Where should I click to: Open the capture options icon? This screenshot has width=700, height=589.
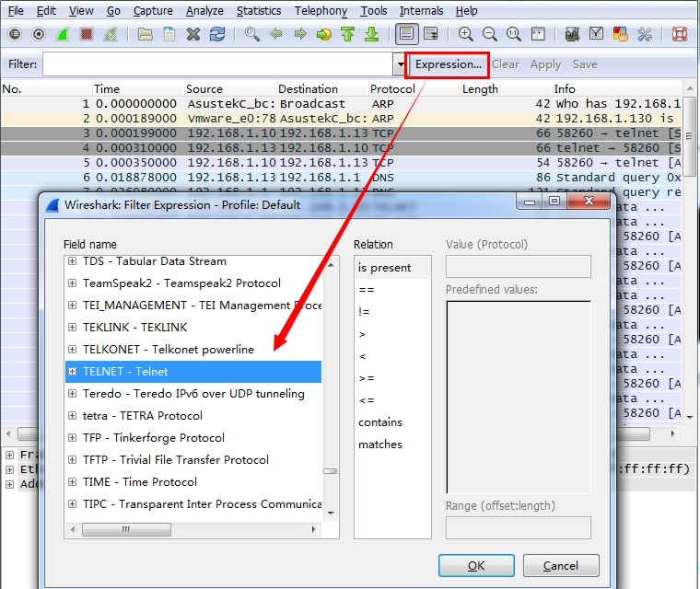[38, 34]
